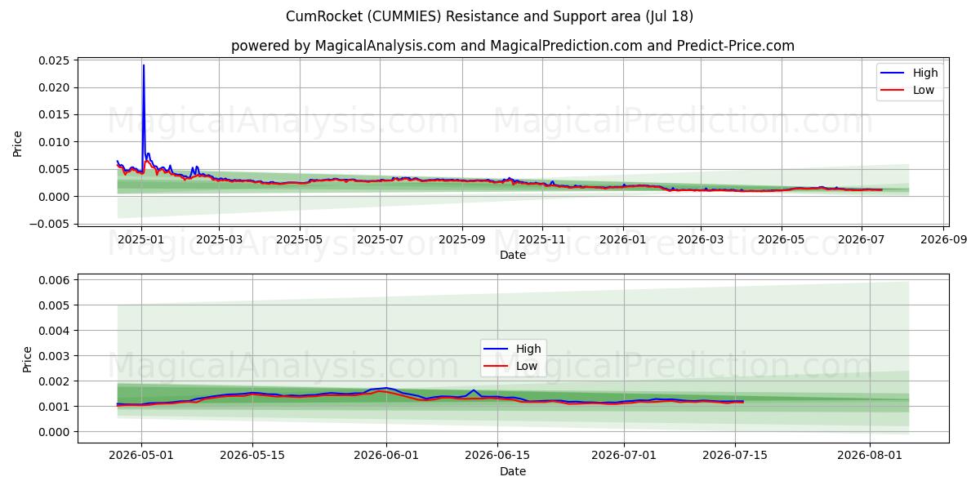
Task: Click the '2026-07-01' bottom chart tick label
Action: coord(624,456)
